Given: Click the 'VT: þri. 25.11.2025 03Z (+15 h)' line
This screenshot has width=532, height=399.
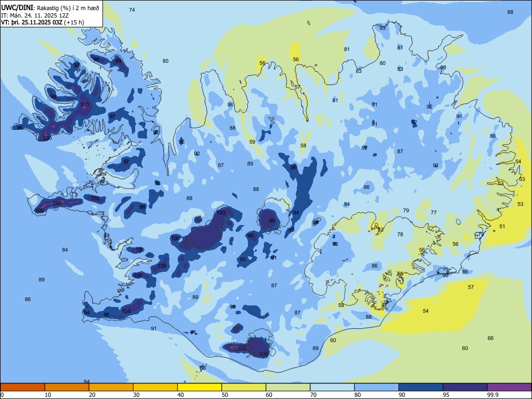Looking at the screenshot, I should (x=43, y=22).
